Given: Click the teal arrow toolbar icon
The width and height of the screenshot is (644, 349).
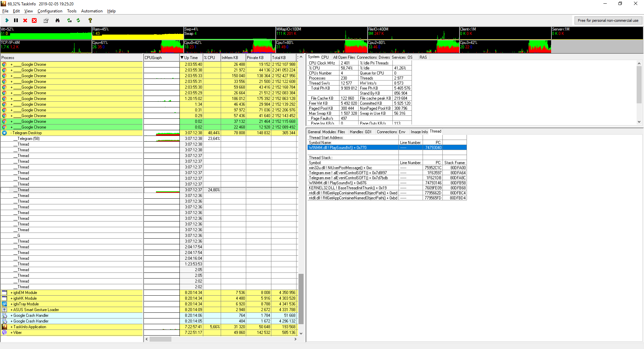Looking at the screenshot, I should click(x=7, y=20).
